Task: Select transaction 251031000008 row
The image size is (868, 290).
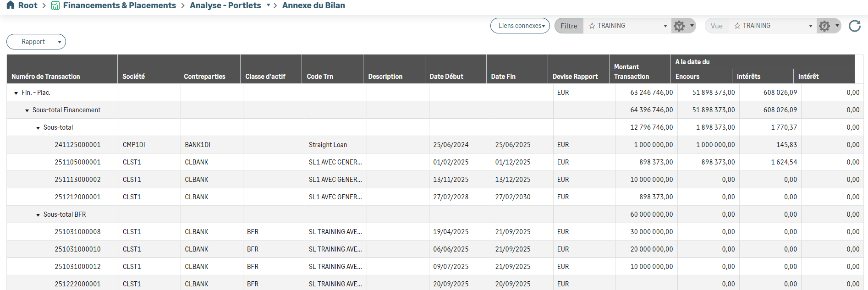Action: tap(77, 232)
